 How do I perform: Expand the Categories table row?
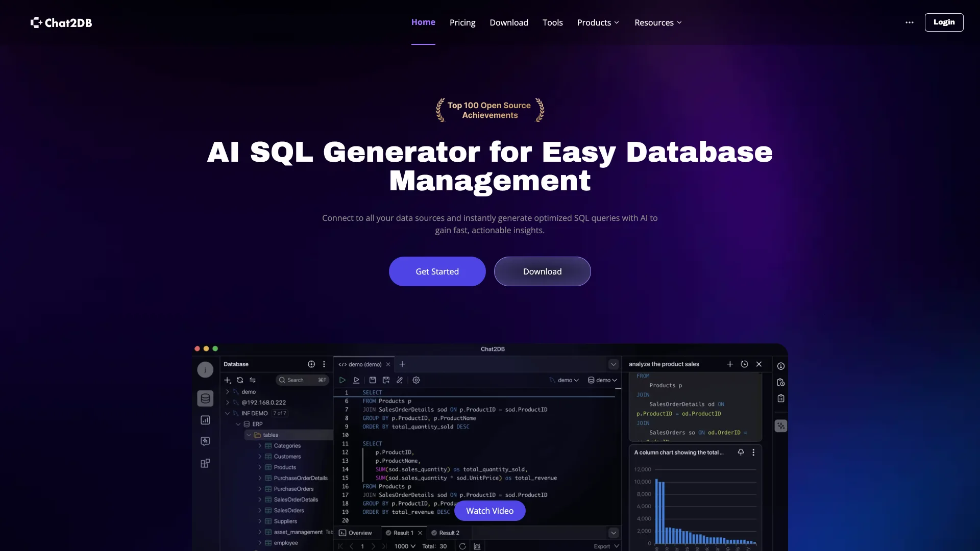tap(260, 446)
